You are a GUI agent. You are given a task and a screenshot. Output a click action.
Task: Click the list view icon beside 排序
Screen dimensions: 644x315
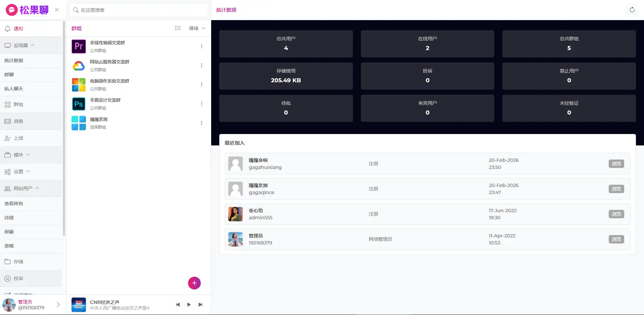pos(178,28)
